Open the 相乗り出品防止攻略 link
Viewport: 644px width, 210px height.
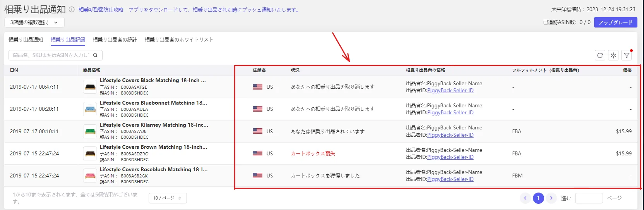[x=101, y=10]
